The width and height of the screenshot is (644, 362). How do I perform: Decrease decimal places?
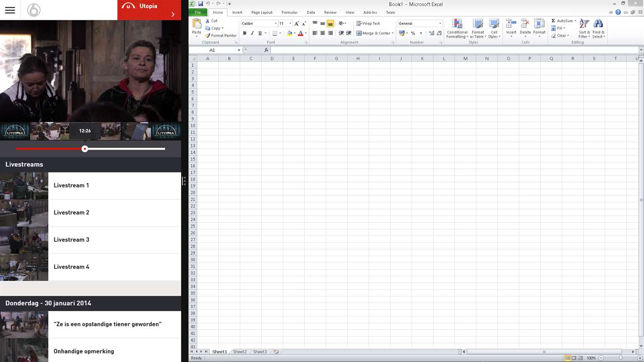coord(439,33)
